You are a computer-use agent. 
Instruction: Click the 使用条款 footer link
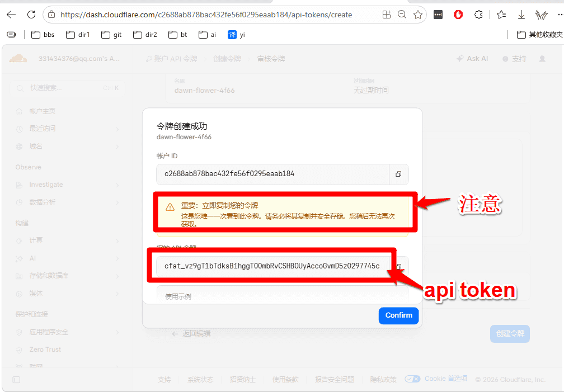click(285, 379)
